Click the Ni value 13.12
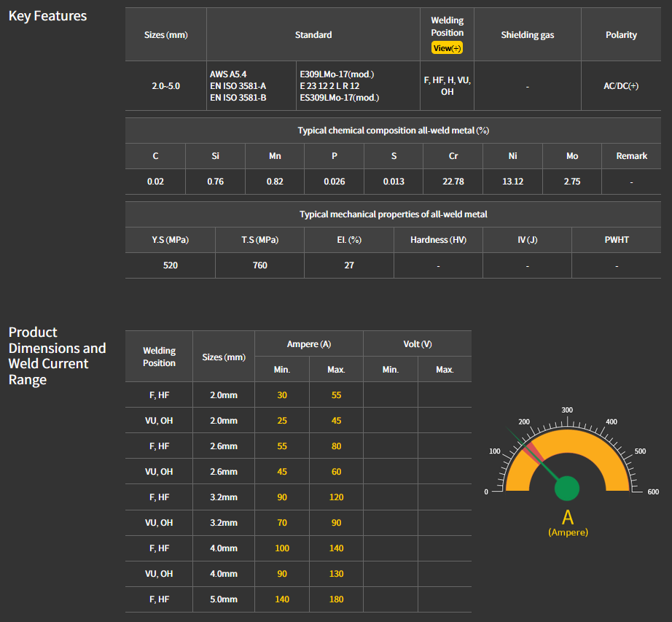The image size is (672, 622). click(512, 182)
